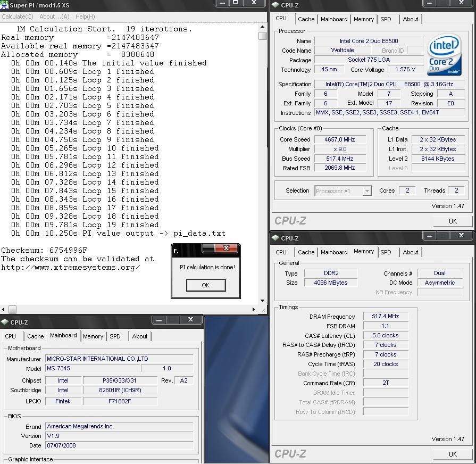The height and width of the screenshot is (464, 476).
Task: Click the Core Voltage value 1.576 V
Action: click(x=405, y=69)
